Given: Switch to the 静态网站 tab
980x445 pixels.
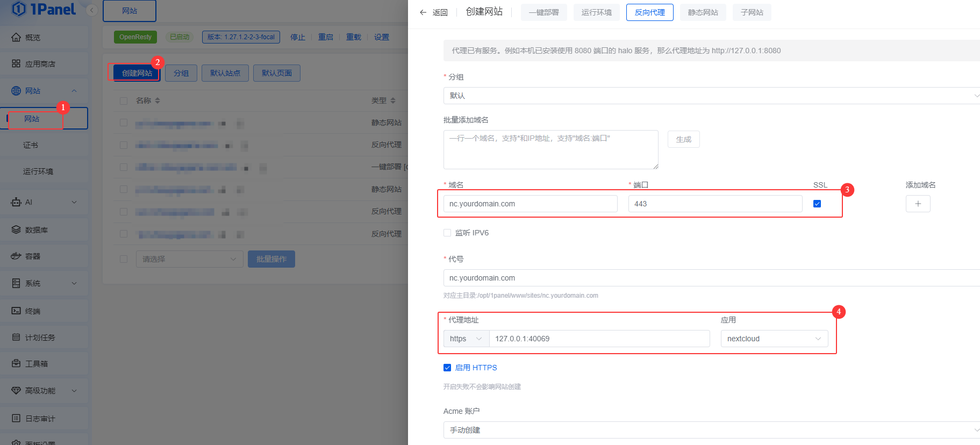Looking at the screenshot, I should tap(703, 12).
